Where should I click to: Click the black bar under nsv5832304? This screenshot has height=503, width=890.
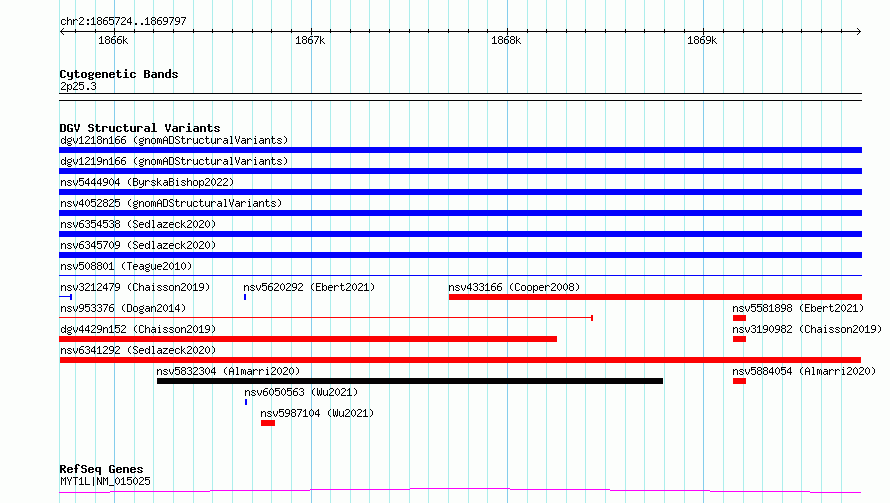410,381
